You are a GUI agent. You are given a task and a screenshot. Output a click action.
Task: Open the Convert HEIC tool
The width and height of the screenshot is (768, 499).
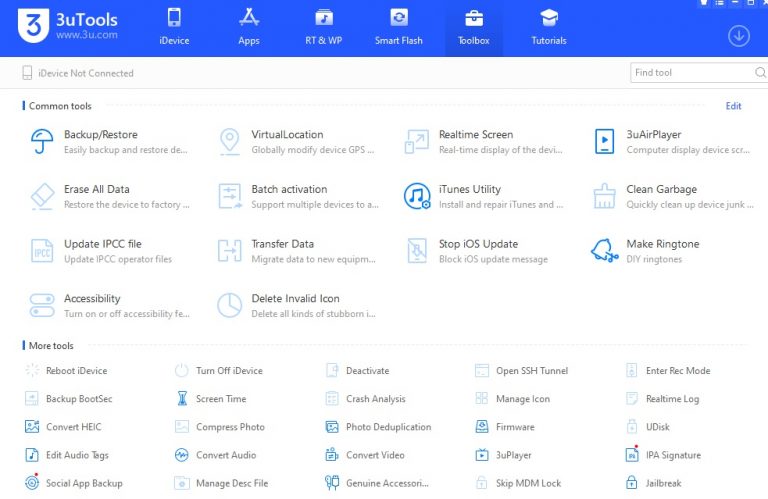point(73,427)
